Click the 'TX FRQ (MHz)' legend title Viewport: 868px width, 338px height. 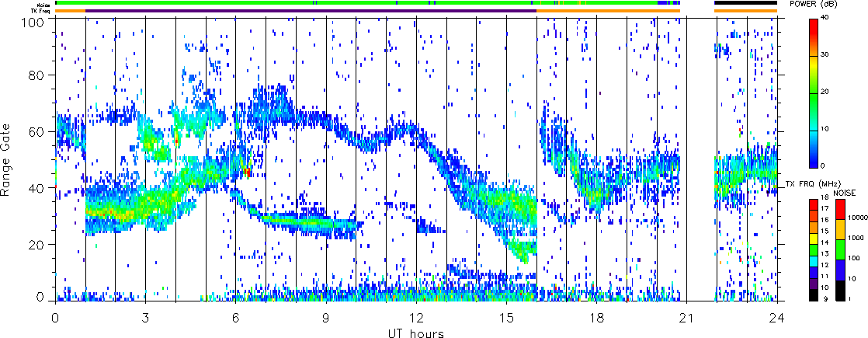point(813,184)
